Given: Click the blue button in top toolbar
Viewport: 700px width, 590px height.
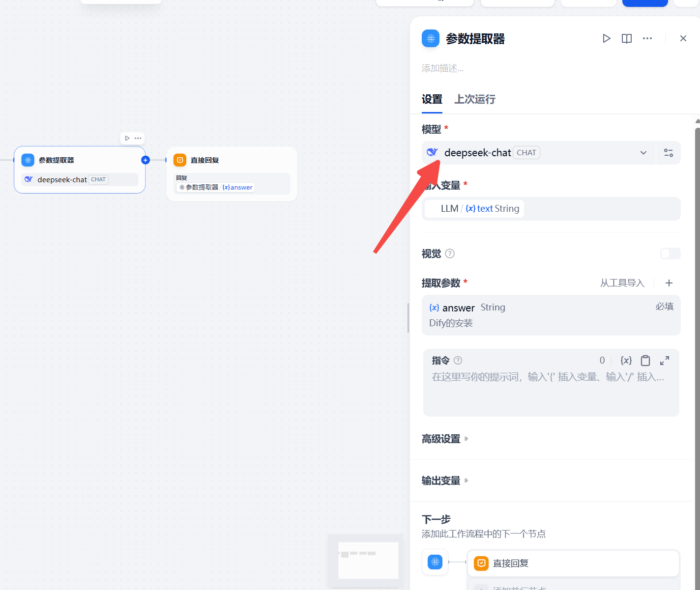Looking at the screenshot, I should point(645,3).
